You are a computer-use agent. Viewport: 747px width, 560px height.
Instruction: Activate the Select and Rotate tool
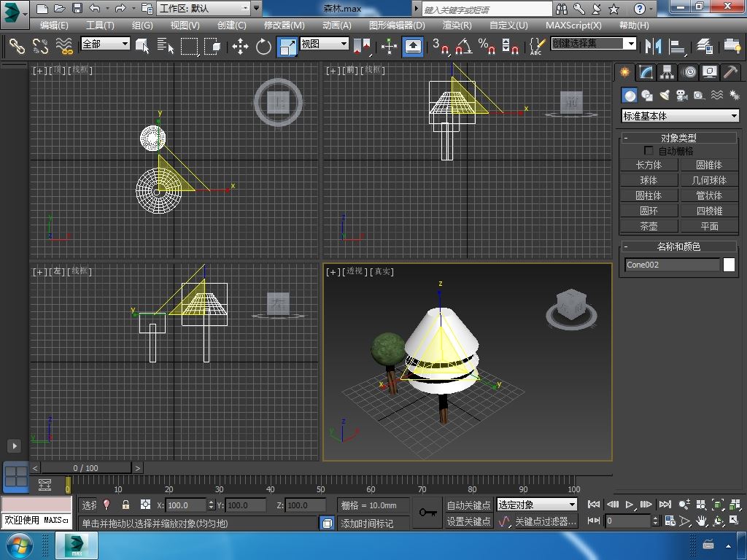(x=263, y=46)
